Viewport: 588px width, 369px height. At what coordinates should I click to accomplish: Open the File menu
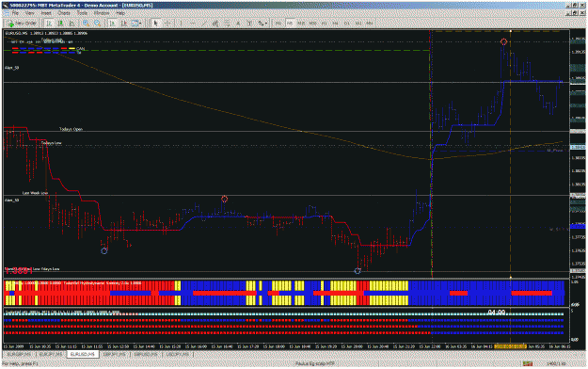[x=15, y=13]
